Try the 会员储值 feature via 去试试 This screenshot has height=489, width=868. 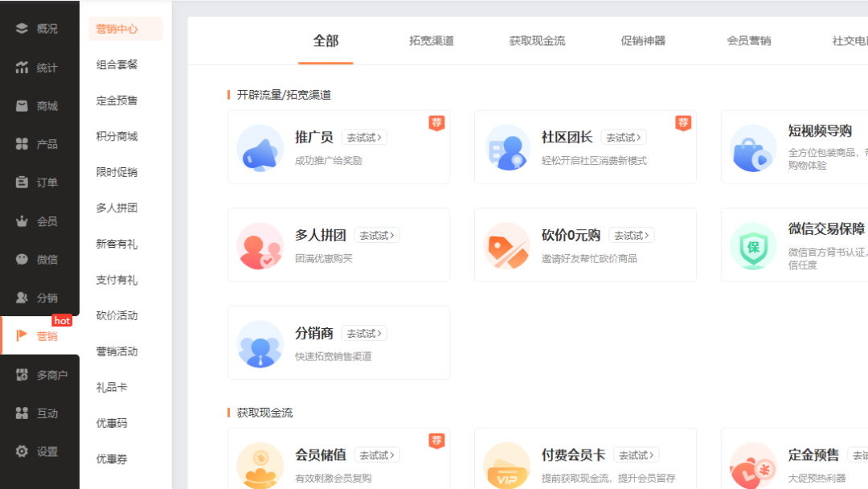click(x=377, y=454)
